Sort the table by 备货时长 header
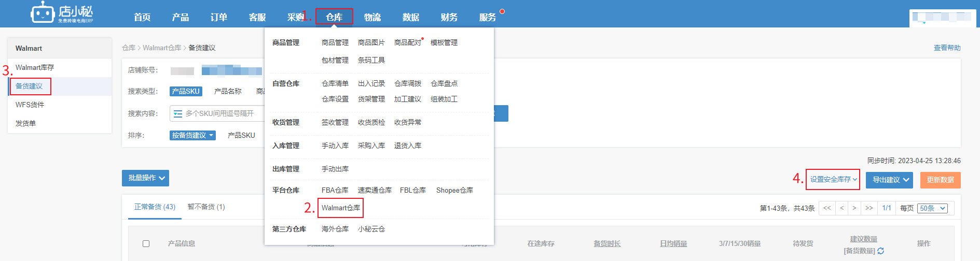The image size is (980, 261). click(x=607, y=243)
